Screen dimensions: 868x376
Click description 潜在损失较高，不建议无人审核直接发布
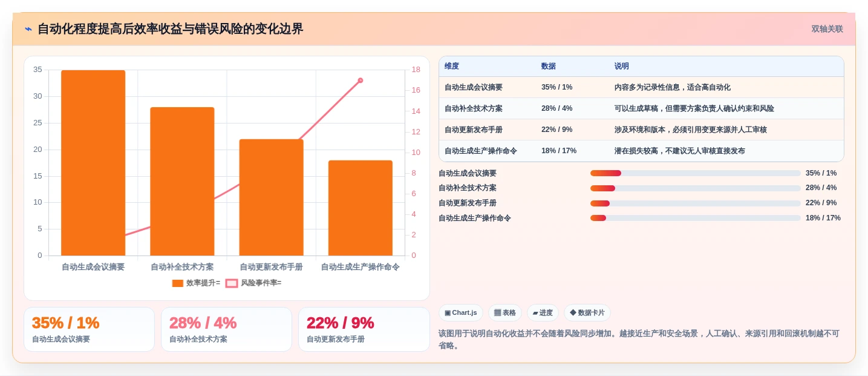[x=680, y=151]
